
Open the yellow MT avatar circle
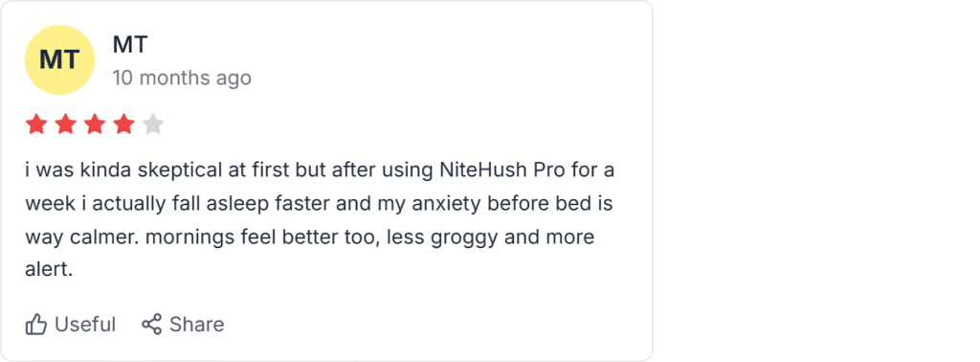pyautogui.click(x=59, y=60)
